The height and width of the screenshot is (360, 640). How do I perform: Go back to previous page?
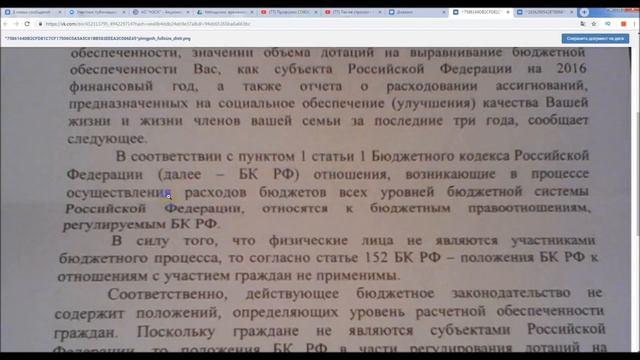6,24
